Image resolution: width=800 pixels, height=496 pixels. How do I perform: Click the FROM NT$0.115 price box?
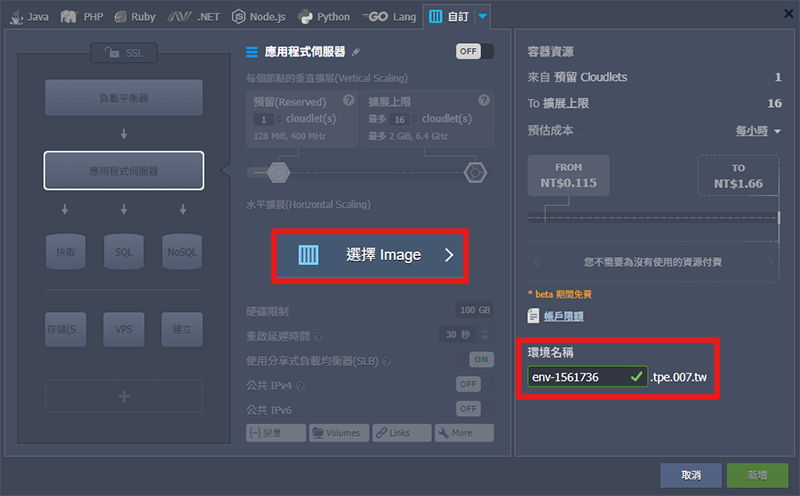(568, 175)
